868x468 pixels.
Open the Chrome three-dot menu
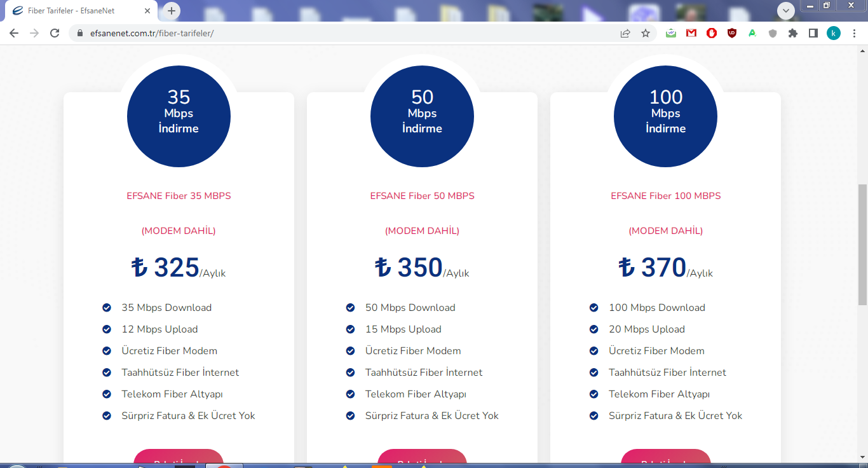coord(854,33)
